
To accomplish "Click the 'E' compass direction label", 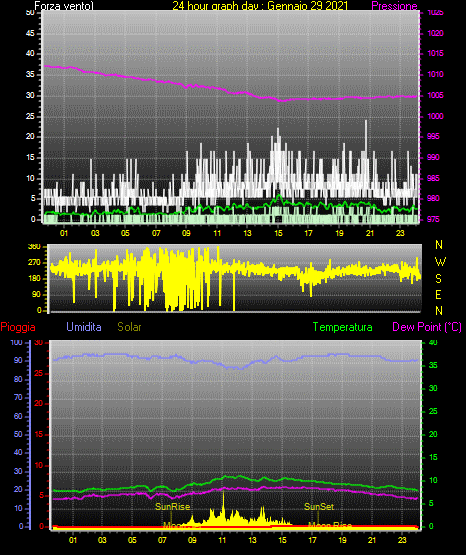I will (438, 294).
